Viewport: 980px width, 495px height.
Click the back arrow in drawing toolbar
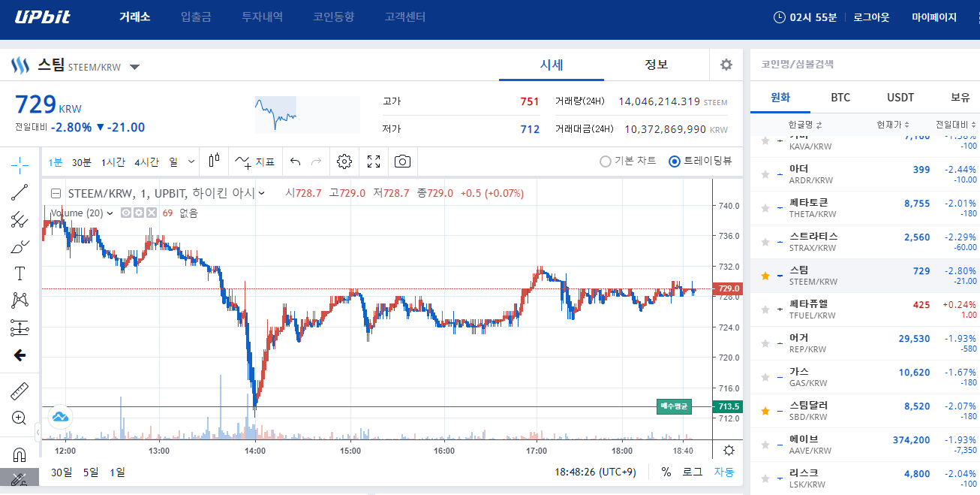[x=20, y=355]
